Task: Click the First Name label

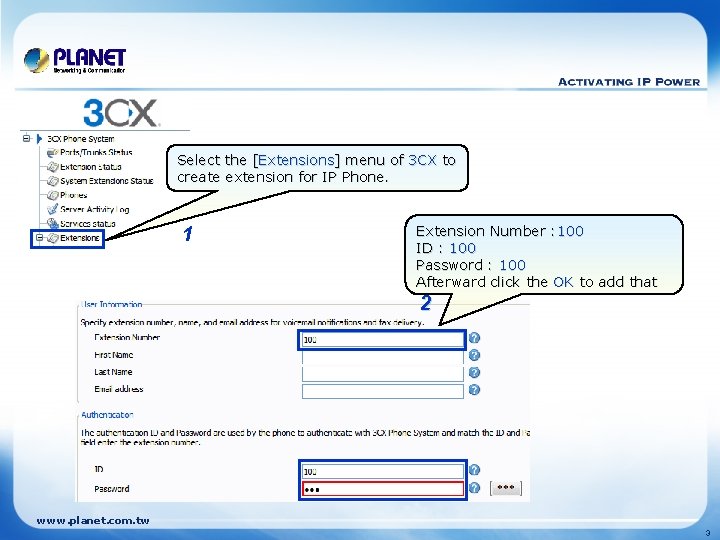Action: click(113, 355)
